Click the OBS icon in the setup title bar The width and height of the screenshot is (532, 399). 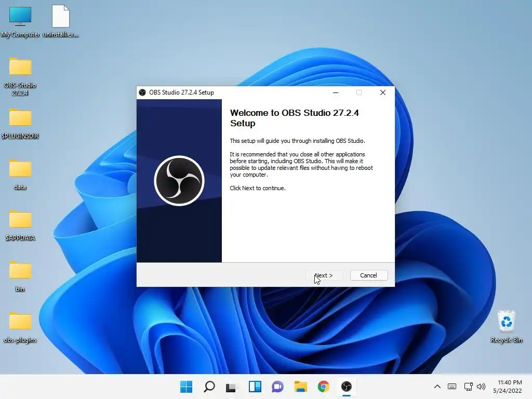click(x=142, y=92)
